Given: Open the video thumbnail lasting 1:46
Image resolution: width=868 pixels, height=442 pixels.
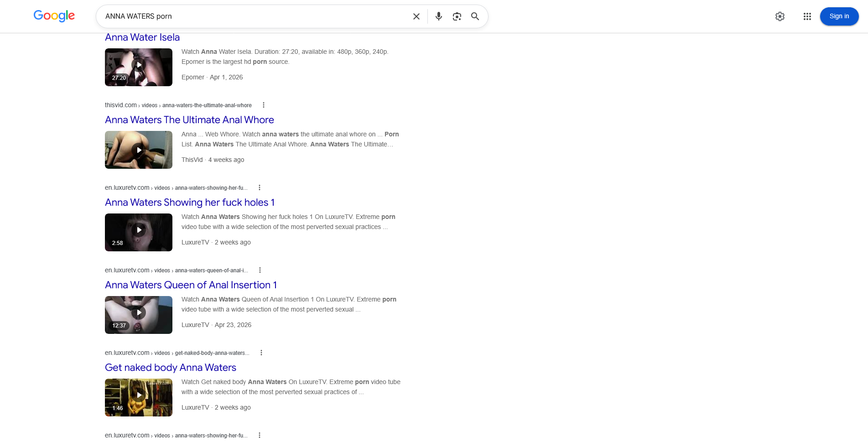Looking at the screenshot, I should 139,397.
